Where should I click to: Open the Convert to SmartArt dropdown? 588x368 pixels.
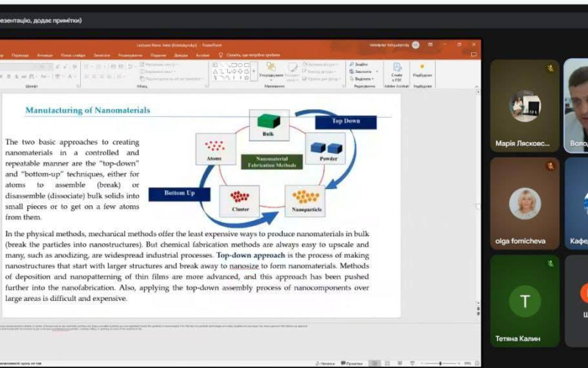pos(172,79)
